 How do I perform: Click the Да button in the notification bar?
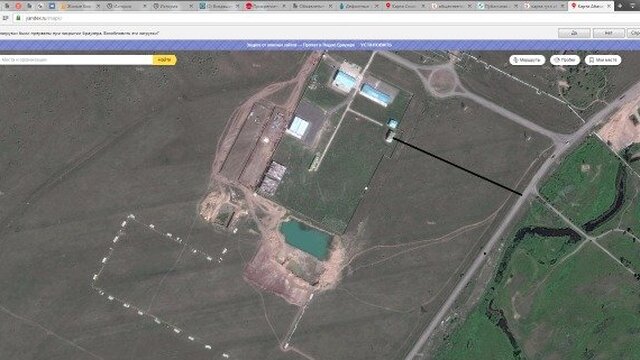click(x=574, y=33)
